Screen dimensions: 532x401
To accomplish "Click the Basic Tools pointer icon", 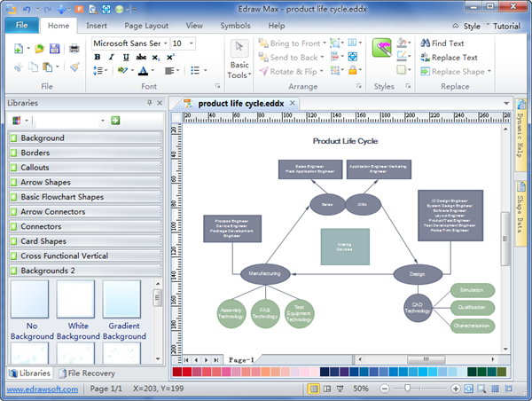I will (x=239, y=48).
